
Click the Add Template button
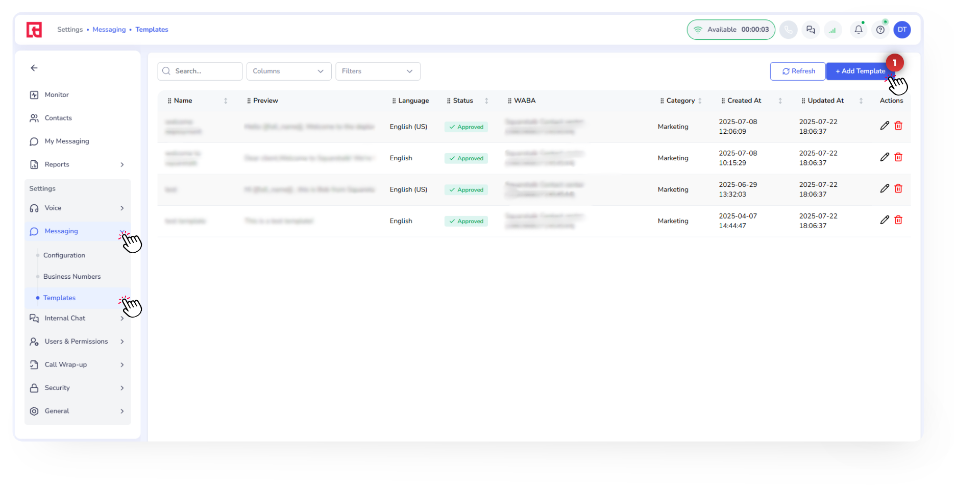tap(860, 71)
